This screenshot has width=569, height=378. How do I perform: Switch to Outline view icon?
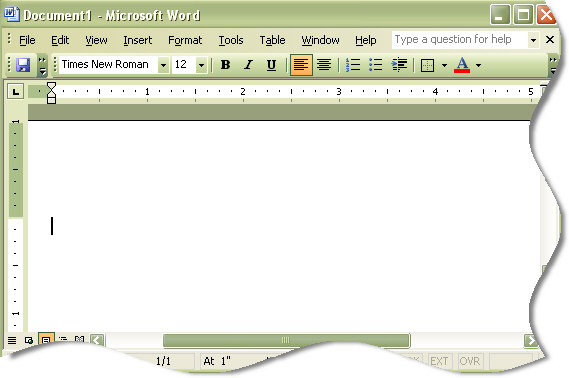click(x=62, y=340)
